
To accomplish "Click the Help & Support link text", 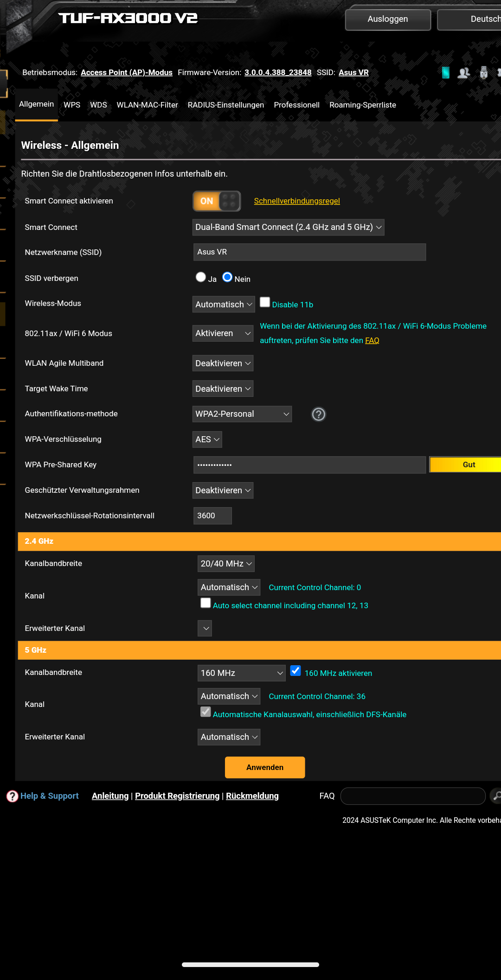I will [50, 796].
